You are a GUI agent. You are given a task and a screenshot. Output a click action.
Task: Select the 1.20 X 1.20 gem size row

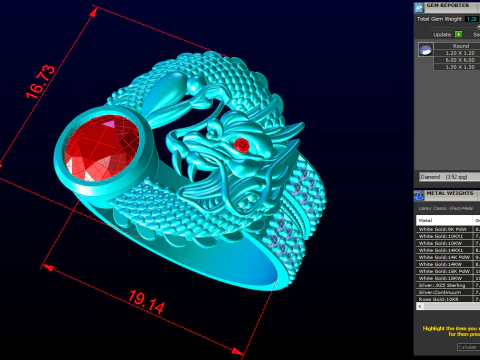pyautogui.click(x=457, y=53)
